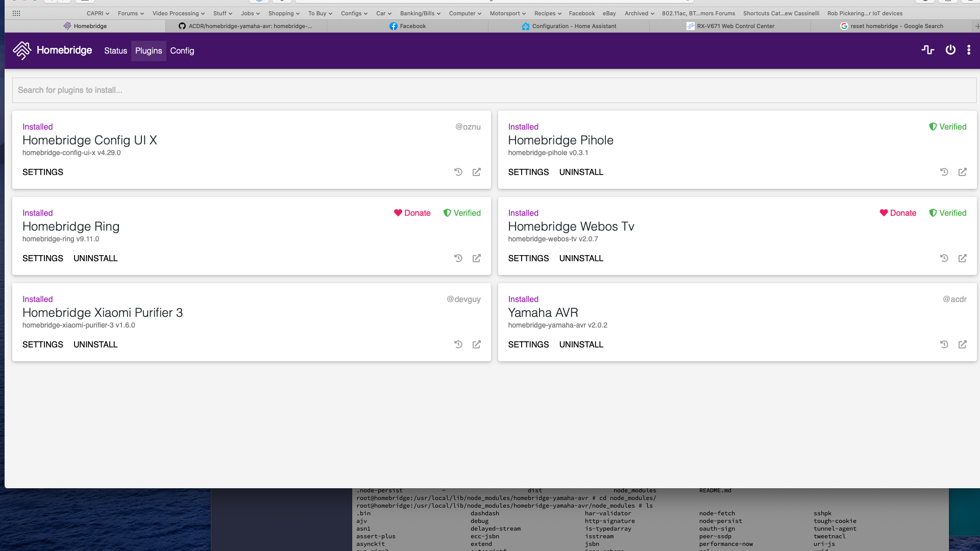Screen dimensions: 980x551
Task: Open external link for Homebridge Ring
Action: pyautogui.click(x=477, y=258)
